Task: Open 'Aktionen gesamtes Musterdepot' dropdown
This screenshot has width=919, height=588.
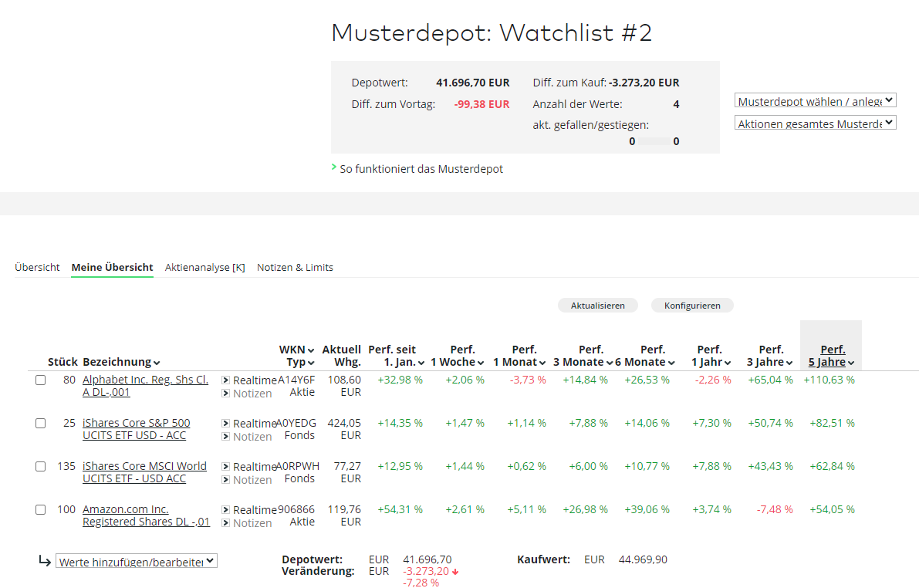Action: click(x=816, y=123)
